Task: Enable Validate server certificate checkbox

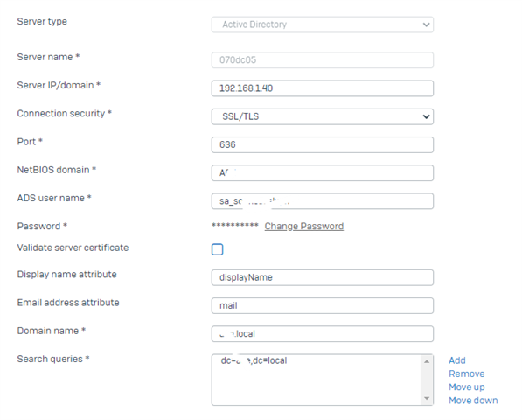Action: click(218, 249)
